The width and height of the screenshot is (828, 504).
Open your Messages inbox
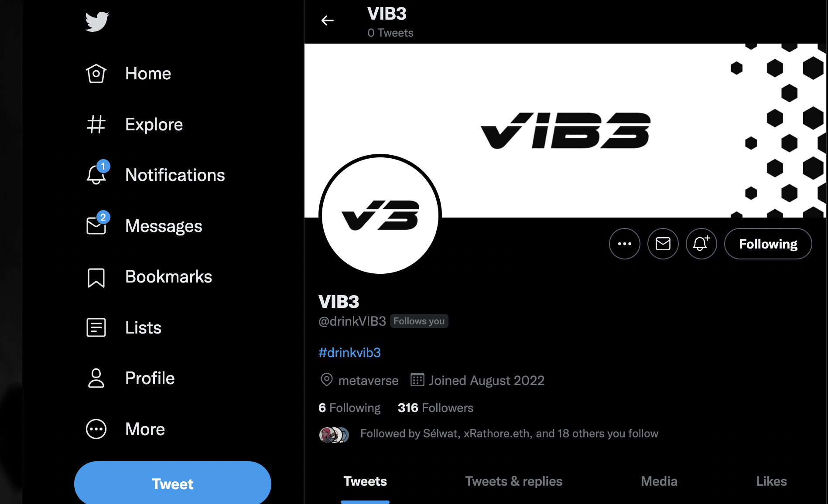point(163,226)
